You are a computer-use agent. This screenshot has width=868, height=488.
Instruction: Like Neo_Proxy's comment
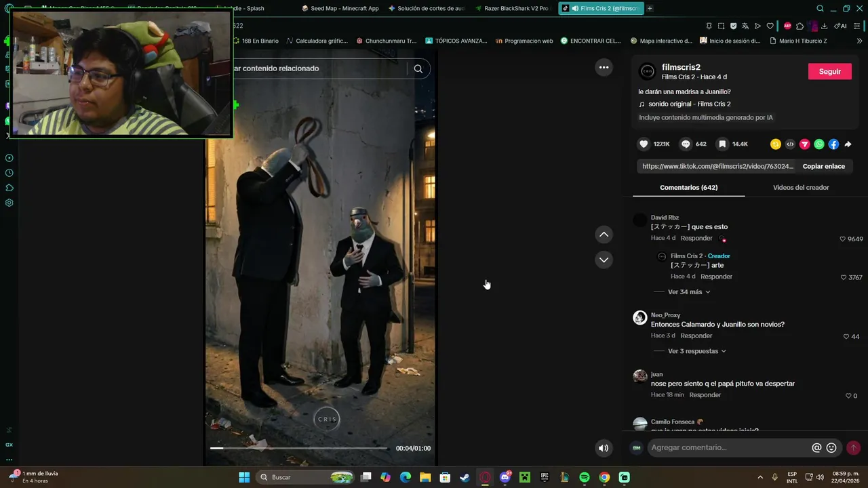coord(846,336)
